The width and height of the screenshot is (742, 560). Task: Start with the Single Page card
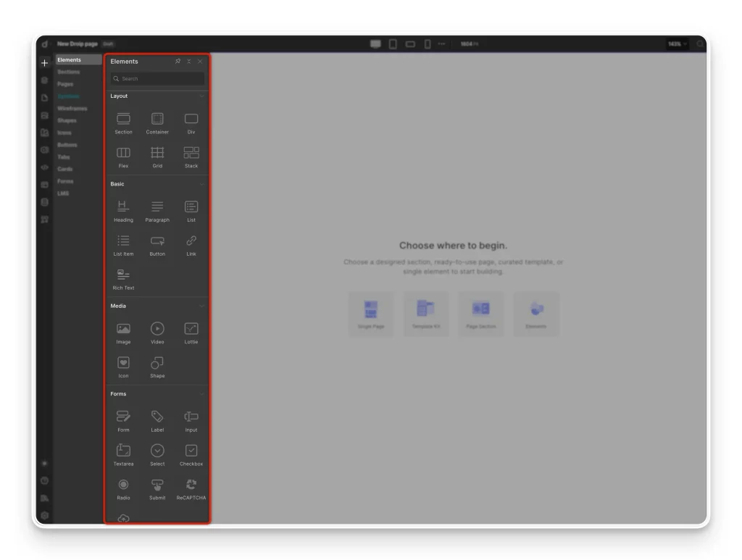click(371, 314)
